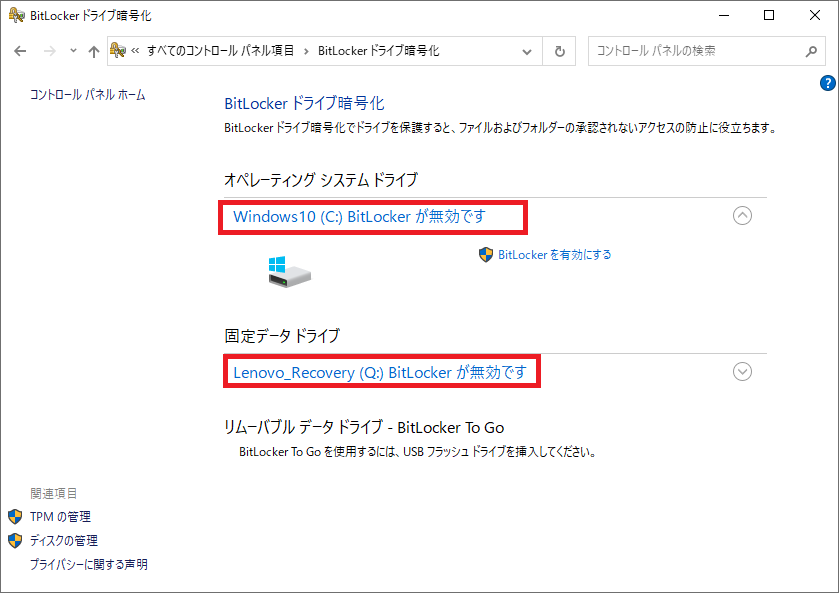
Task: Click the double chevron in address bar
Action: [135, 51]
